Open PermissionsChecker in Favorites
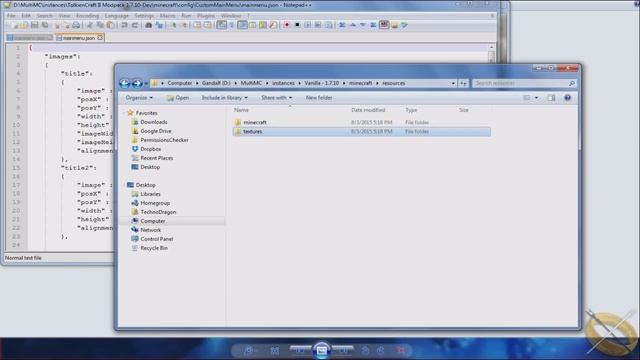 click(x=164, y=140)
